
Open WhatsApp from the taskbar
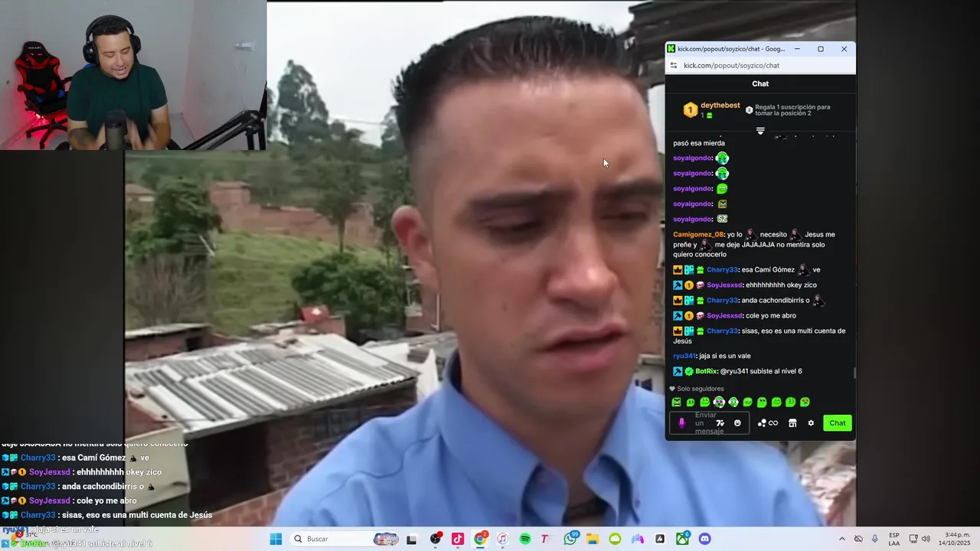click(570, 539)
